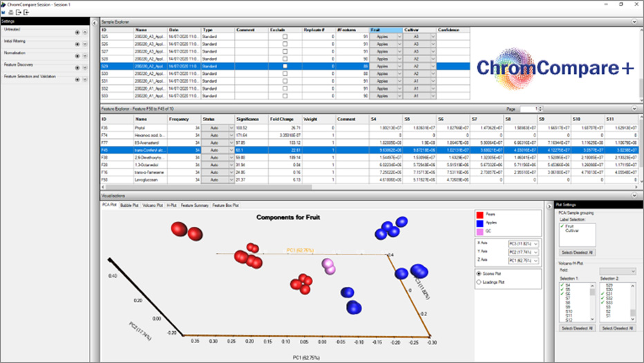Expand the Normalisation section
This screenshot has height=363, width=644.
[x=85, y=55]
